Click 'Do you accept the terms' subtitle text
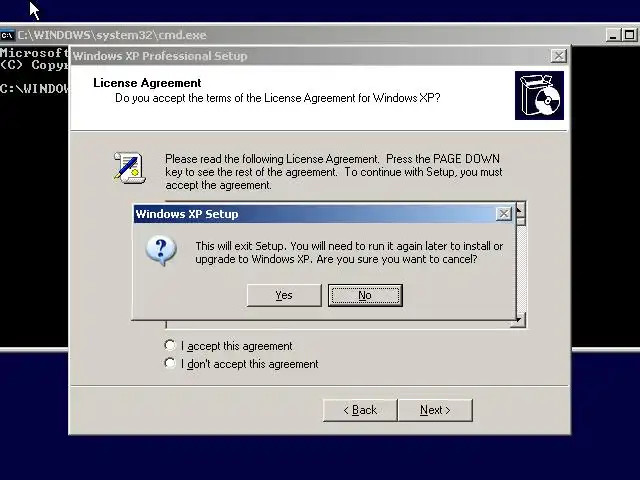 click(x=278, y=98)
